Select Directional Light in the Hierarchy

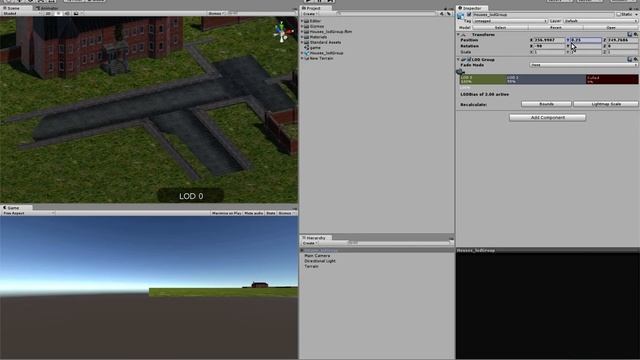pos(320,261)
